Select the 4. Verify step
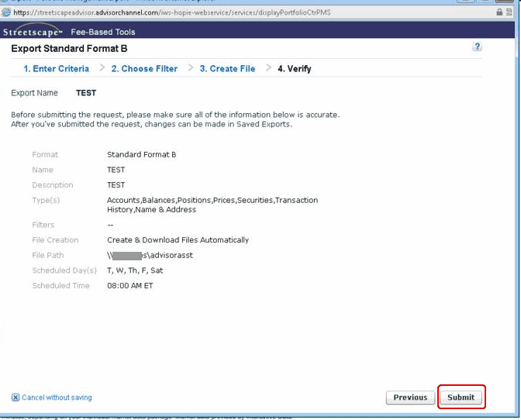Viewport: 521px width, 420px height. coord(295,69)
